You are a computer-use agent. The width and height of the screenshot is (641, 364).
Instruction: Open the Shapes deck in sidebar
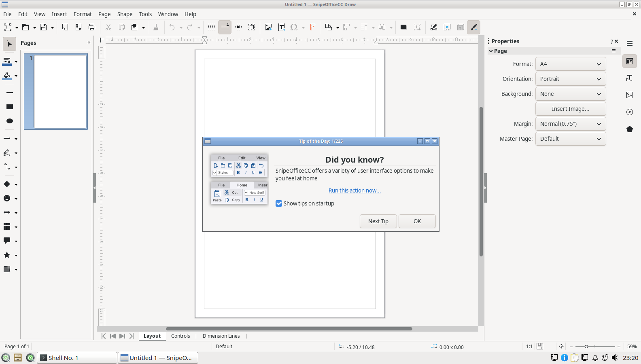coord(630,129)
